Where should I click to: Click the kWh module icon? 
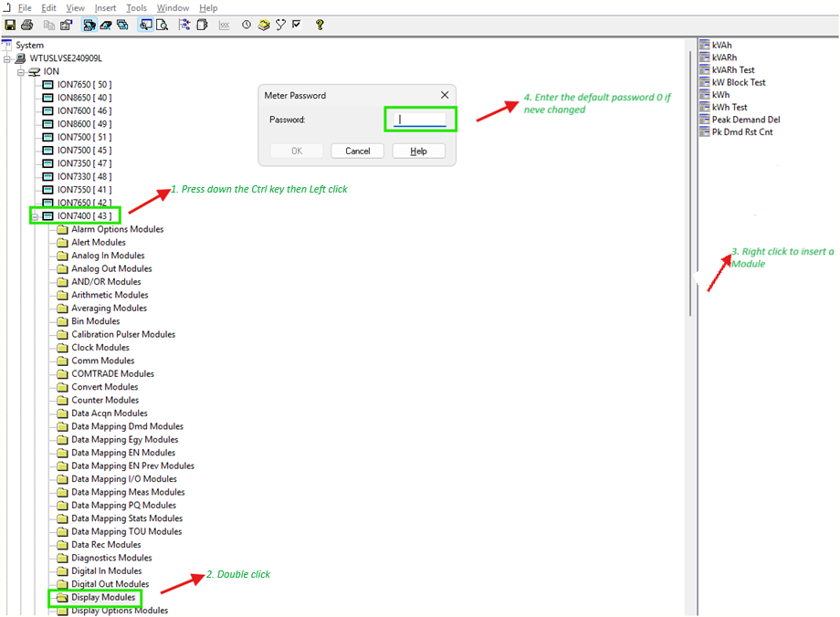tap(705, 95)
